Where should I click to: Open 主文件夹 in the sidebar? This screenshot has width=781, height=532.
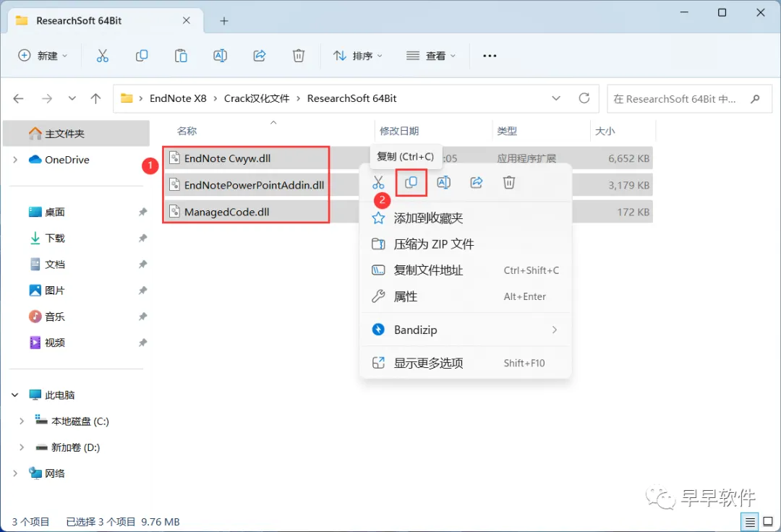[x=77, y=134]
